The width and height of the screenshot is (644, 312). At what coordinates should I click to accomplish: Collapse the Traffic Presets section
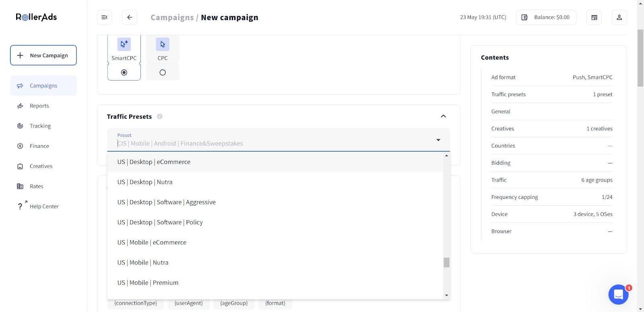point(443,116)
